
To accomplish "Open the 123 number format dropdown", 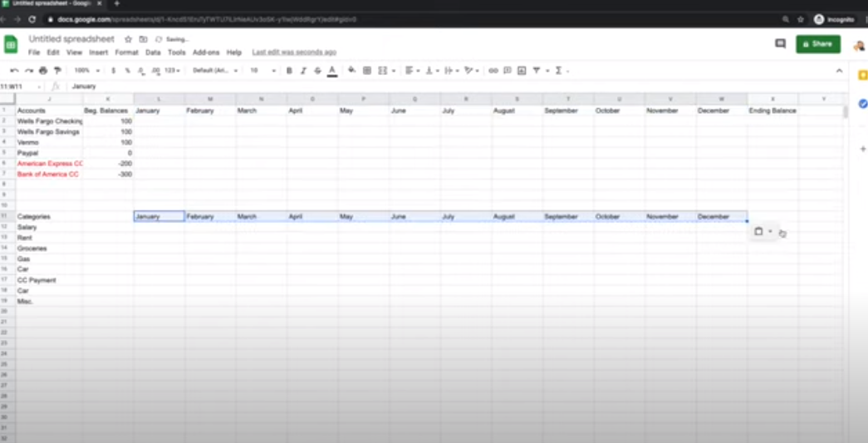I will [x=173, y=71].
